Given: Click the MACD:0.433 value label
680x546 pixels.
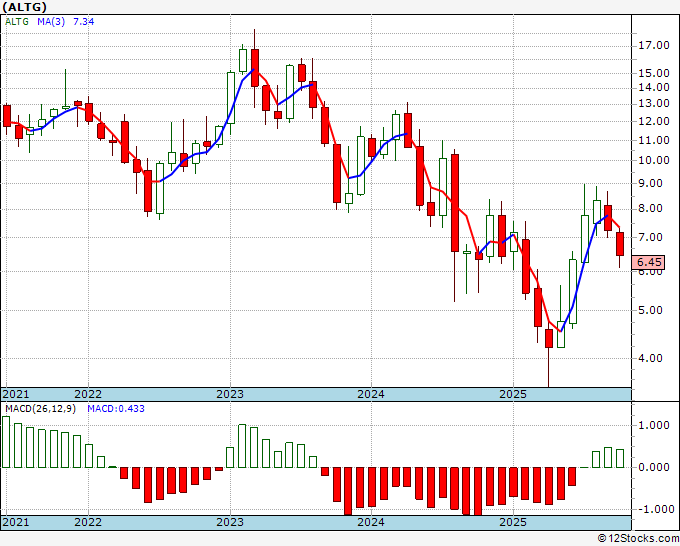Looking at the screenshot, I should click(116, 409).
